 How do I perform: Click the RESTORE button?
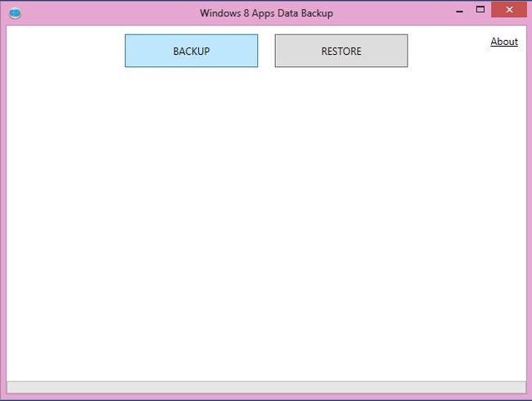click(x=341, y=51)
